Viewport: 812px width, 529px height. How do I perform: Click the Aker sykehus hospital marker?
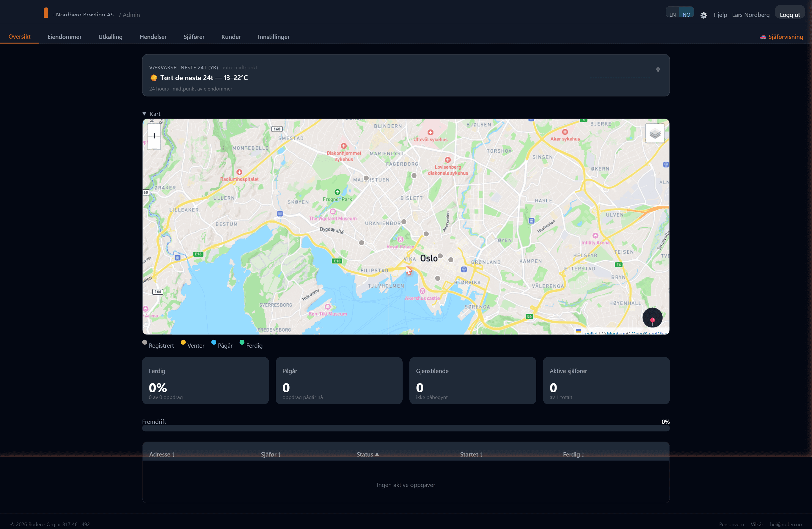point(565,132)
